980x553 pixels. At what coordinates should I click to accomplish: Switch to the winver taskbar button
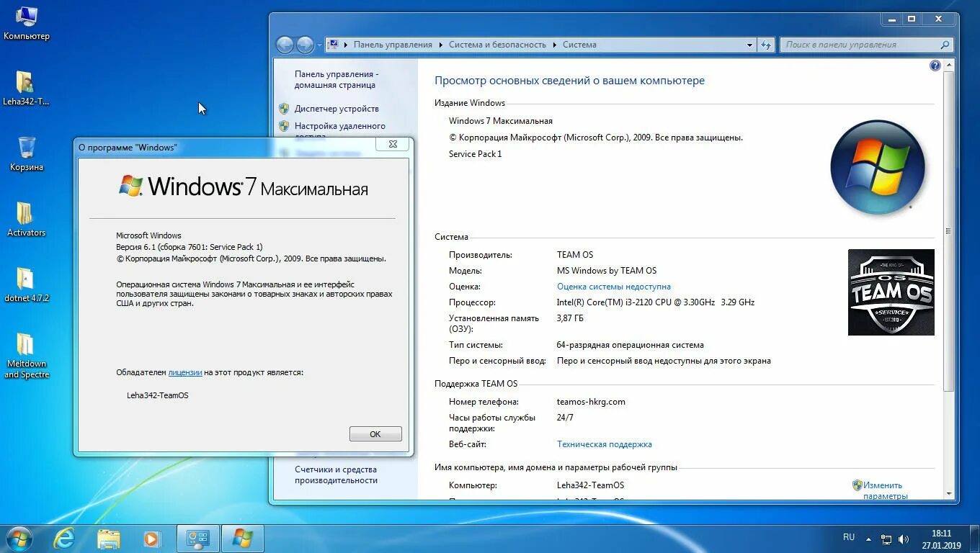click(243, 539)
